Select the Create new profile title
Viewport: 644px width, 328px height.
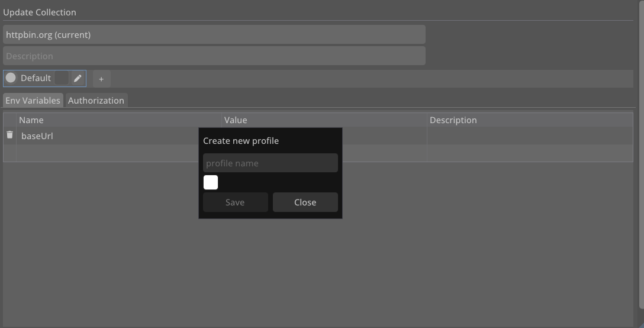point(241,140)
